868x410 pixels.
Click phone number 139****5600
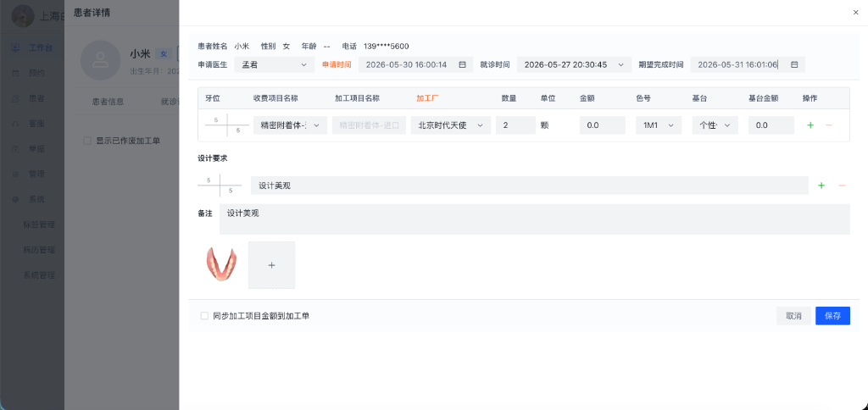tap(387, 47)
